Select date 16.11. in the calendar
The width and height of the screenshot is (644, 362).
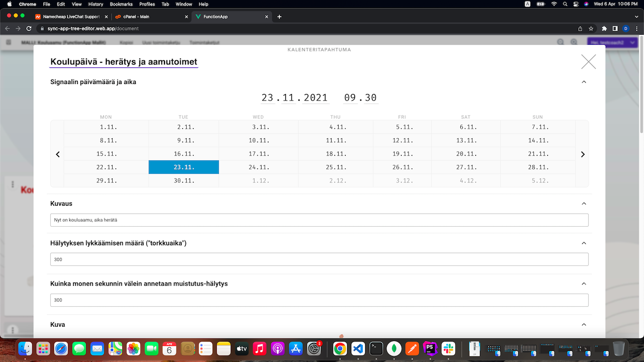click(x=184, y=154)
